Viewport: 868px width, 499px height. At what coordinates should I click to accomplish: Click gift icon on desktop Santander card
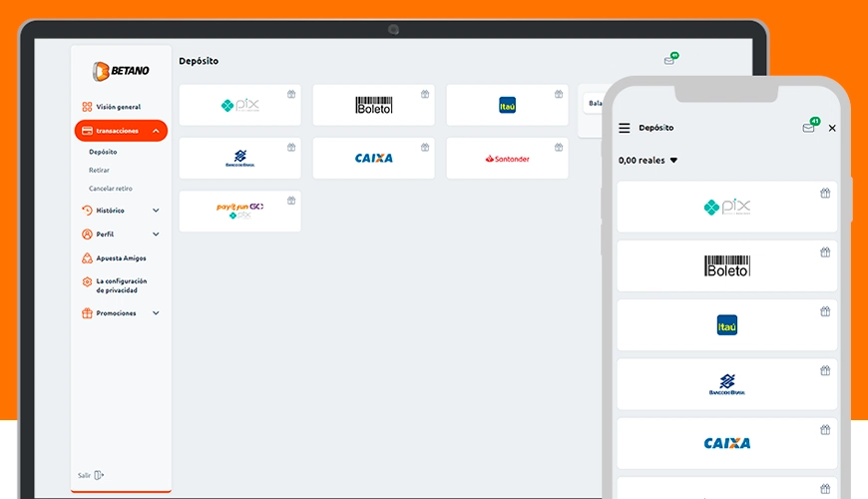tap(559, 148)
